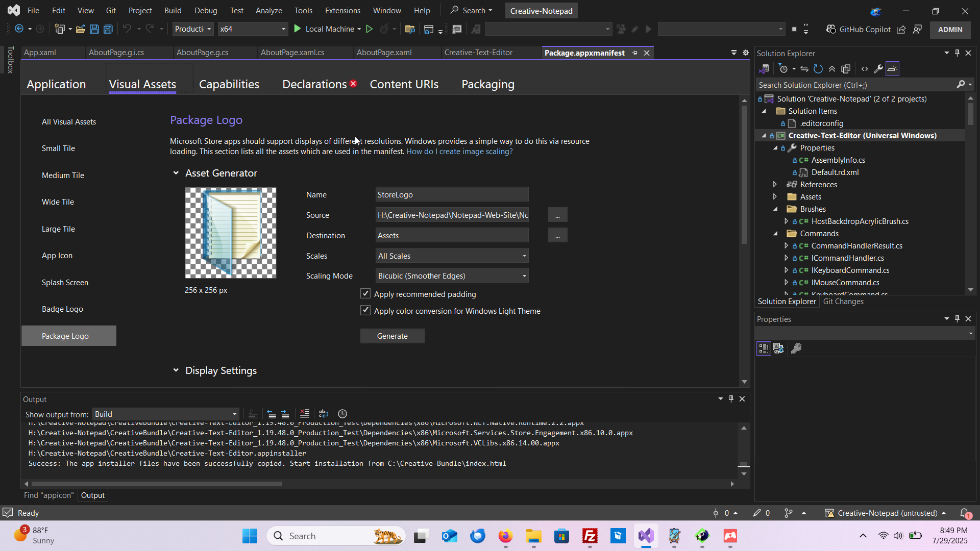This screenshot has height=551, width=980.
Task: Click the clock timestamp icon in Output toolbar
Action: pyautogui.click(x=342, y=414)
